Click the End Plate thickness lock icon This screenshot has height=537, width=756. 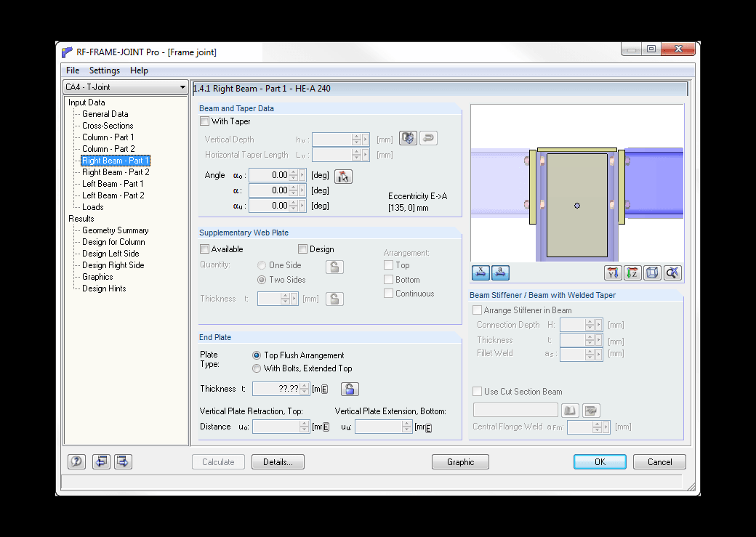(x=350, y=389)
